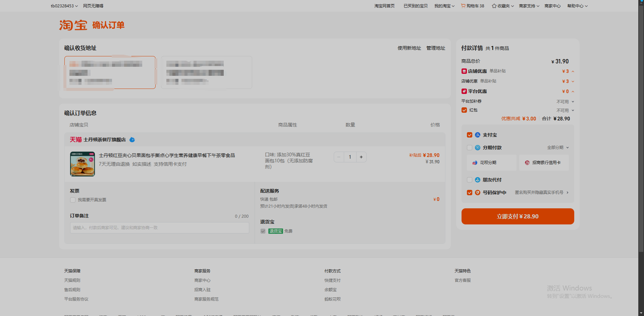Click the blue Alipay icon
Image resolution: width=644 pixels, height=316 pixels.
[x=478, y=135]
